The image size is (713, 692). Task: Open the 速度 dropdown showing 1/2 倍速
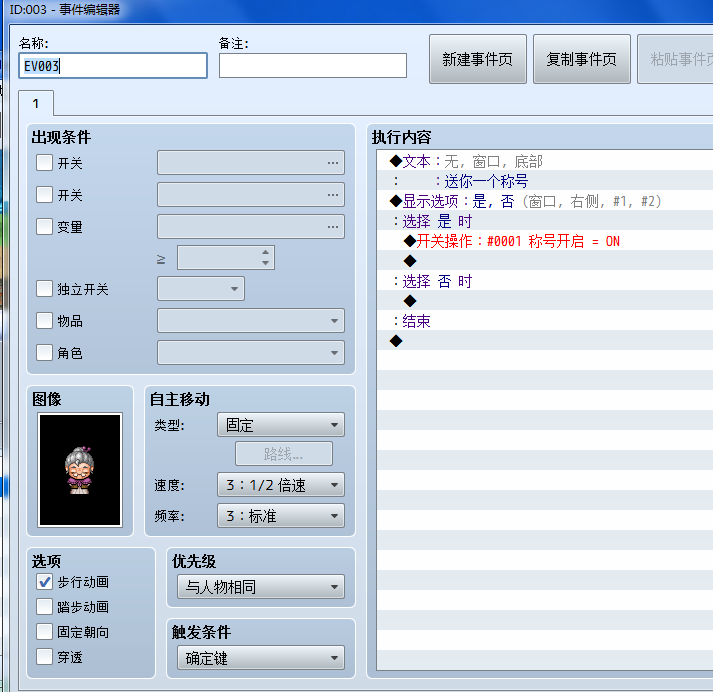[x=281, y=485]
